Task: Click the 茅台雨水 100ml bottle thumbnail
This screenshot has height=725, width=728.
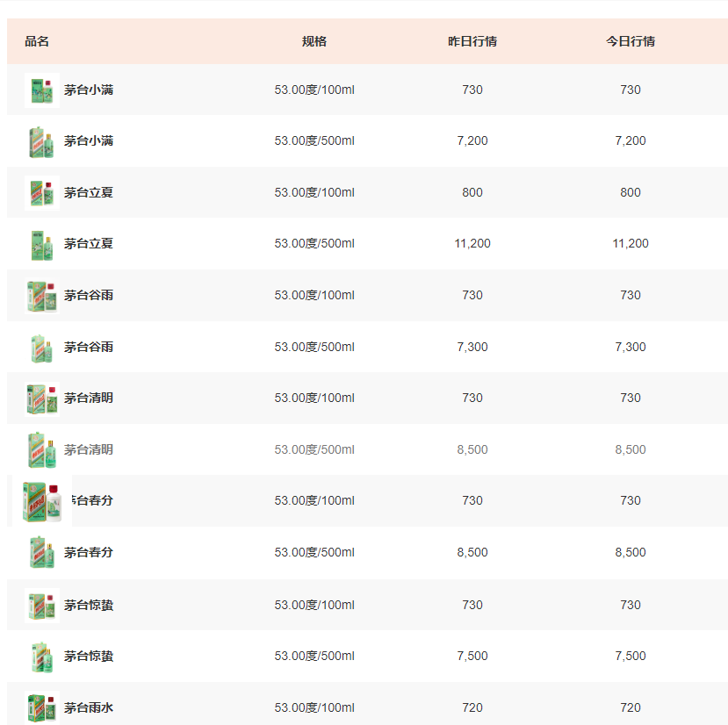Action: (42, 707)
